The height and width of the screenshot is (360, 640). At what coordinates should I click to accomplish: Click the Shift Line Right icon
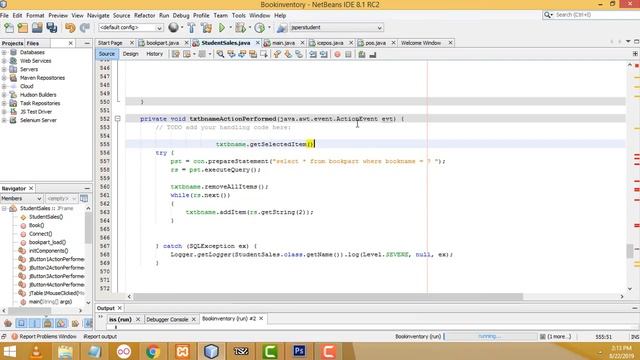(x=324, y=54)
